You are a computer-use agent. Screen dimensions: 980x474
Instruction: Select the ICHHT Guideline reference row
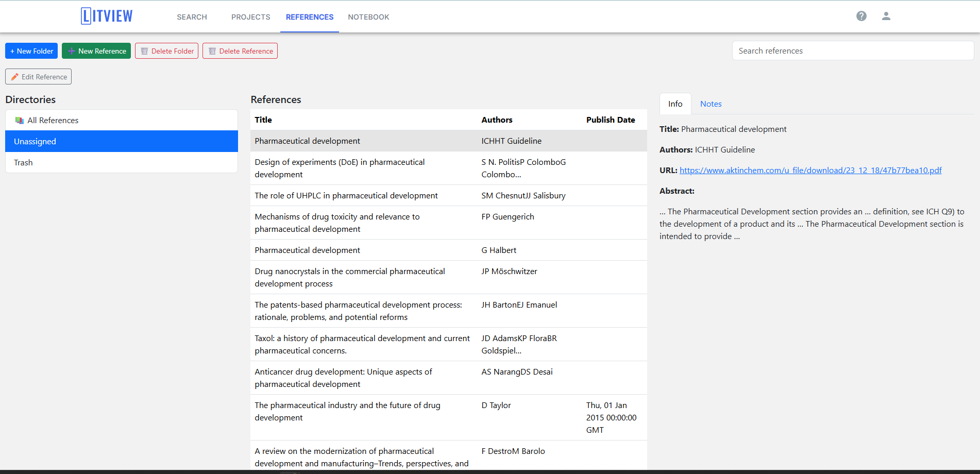(x=449, y=141)
